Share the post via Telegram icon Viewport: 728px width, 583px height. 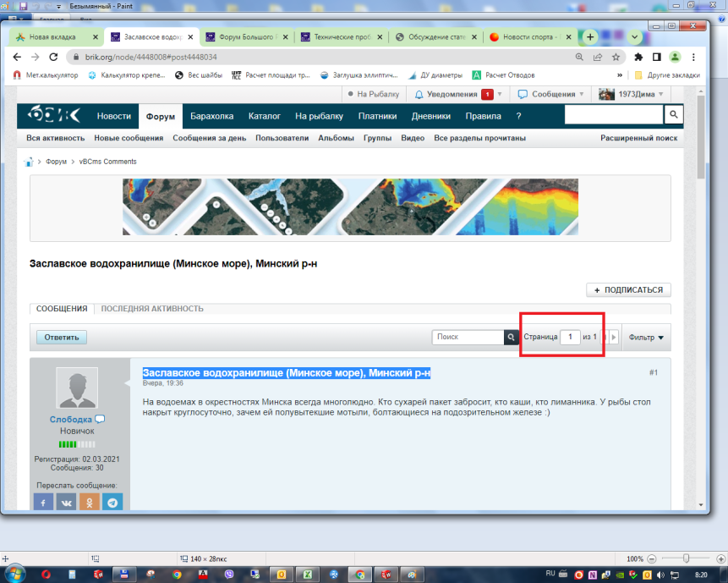[112, 502]
